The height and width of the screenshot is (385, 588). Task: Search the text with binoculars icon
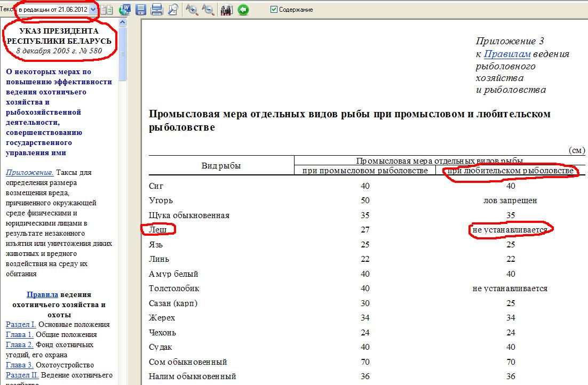click(x=226, y=10)
